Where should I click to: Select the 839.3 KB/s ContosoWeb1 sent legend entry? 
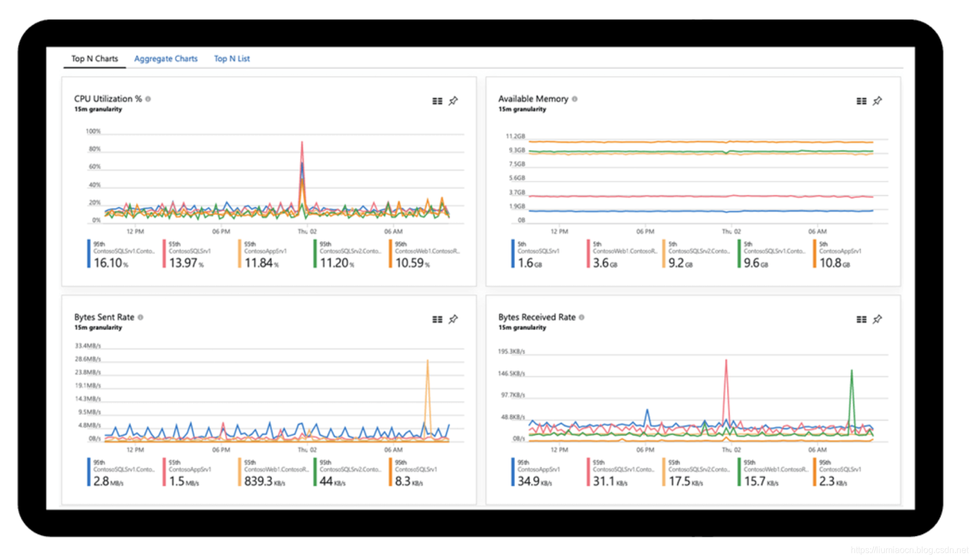click(x=274, y=473)
